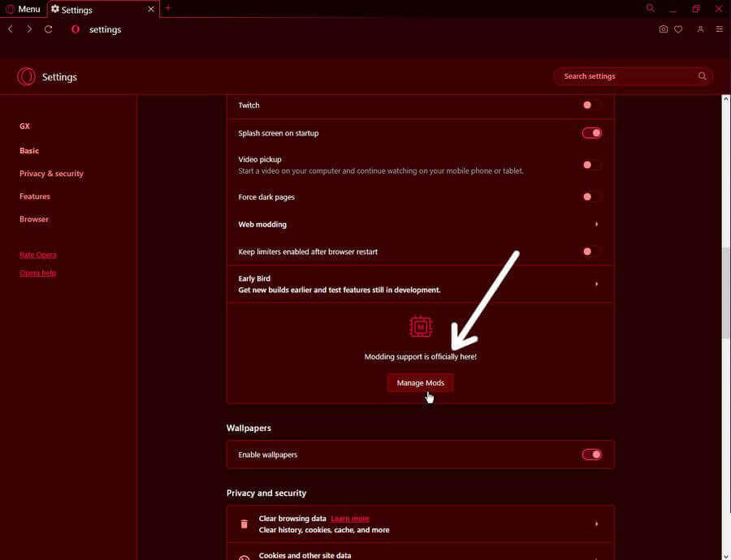Enable the Video pickup switch
The height and width of the screenshot is (560, 731).
tap(591, 165)
